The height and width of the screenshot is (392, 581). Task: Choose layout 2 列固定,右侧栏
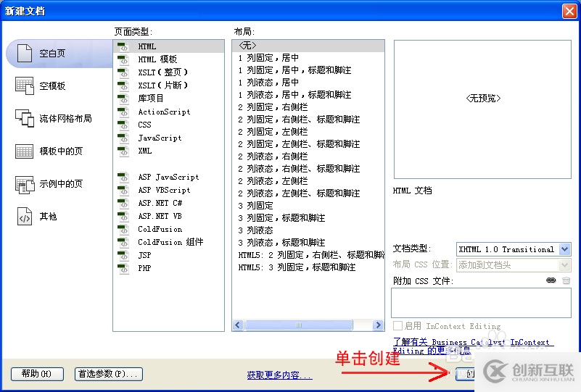tap(308, 107)
